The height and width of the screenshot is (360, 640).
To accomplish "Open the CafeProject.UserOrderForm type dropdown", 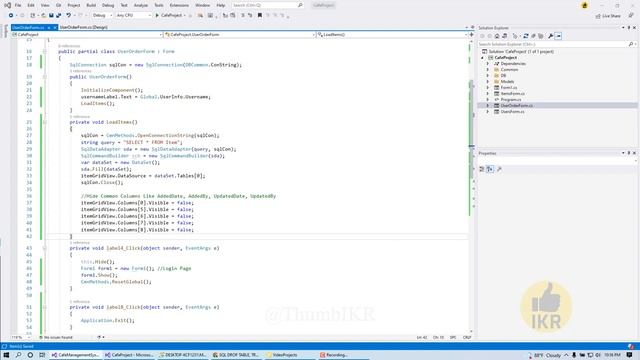I will [x=240, y=35].
